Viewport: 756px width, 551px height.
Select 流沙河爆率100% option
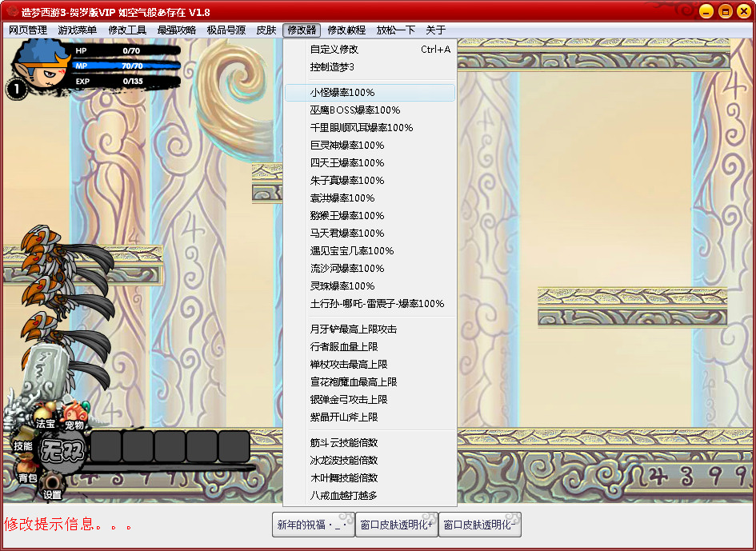(370, 269)
